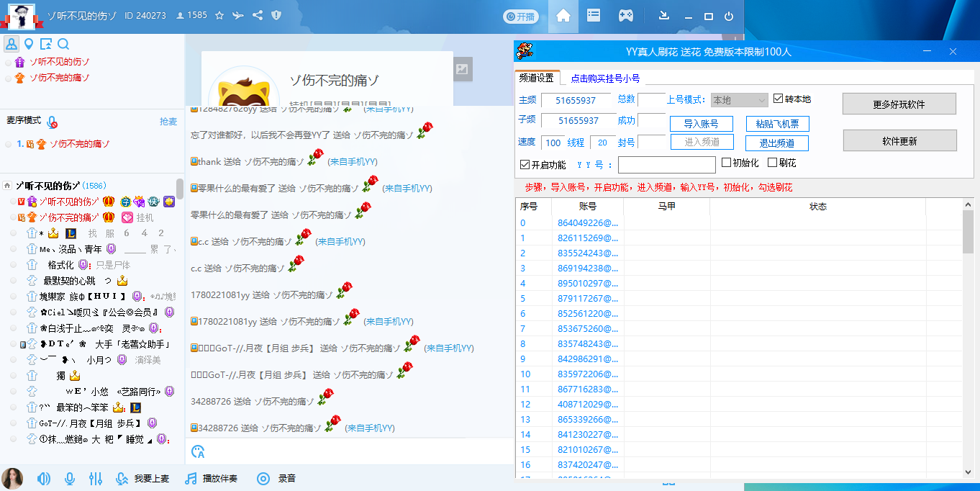
Task: Select the user list icon above member panel
Action: (12, 44)
